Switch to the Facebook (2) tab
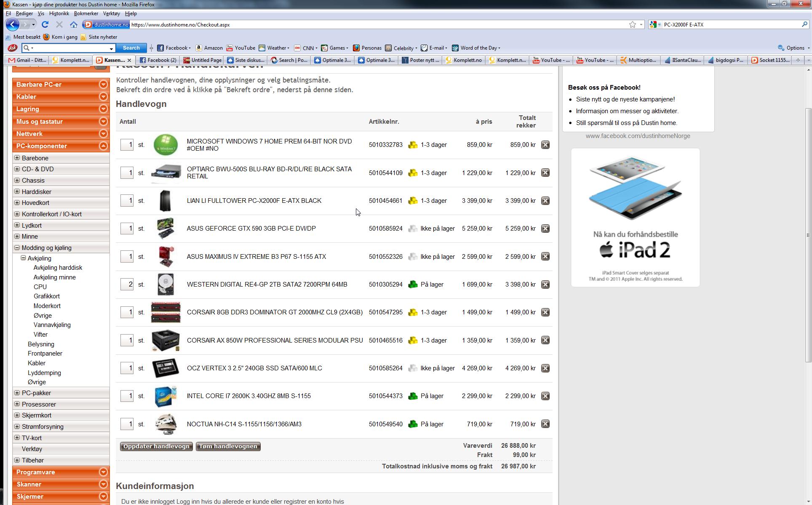The width and height of the screenshot is (812, 505). [x=158, y=60]
